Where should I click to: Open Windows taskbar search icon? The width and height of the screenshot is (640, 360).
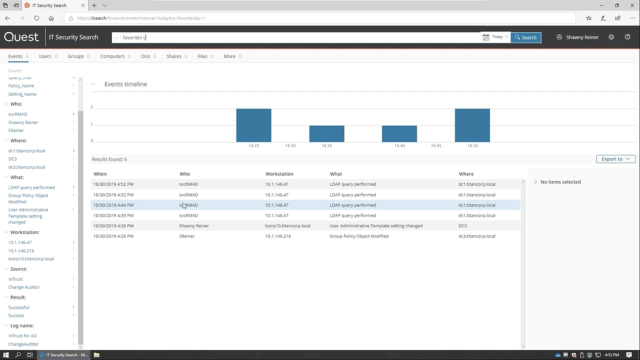(x=18, y=355)
